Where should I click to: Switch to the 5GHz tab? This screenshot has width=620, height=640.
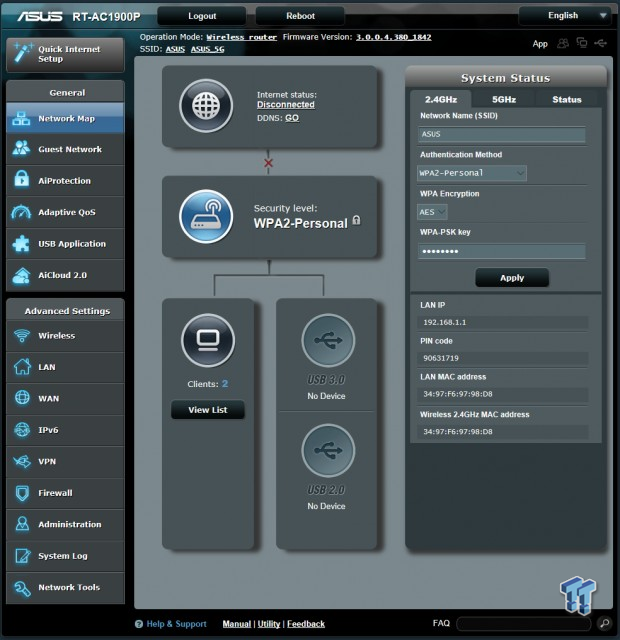coord(504,100)
